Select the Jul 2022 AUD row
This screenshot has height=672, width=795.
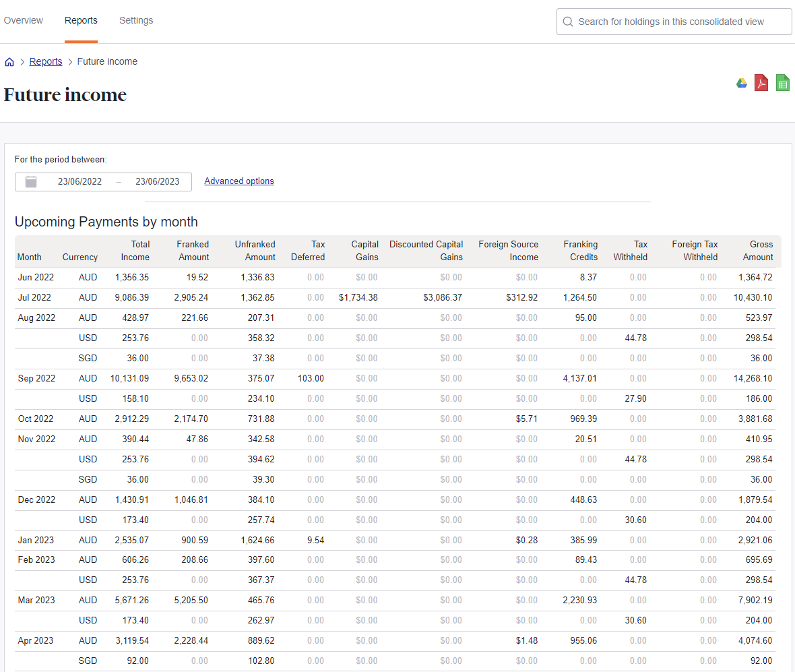coord(269,297)
